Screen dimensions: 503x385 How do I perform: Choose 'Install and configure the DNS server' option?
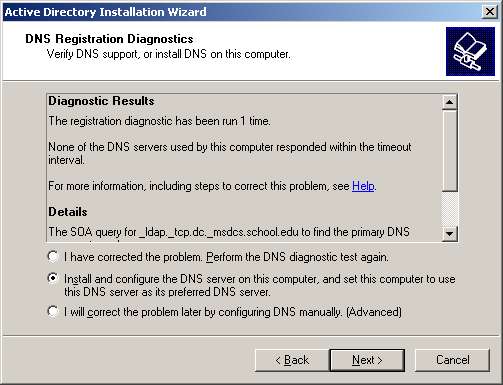pyautogui.click(x=53, y=279)
